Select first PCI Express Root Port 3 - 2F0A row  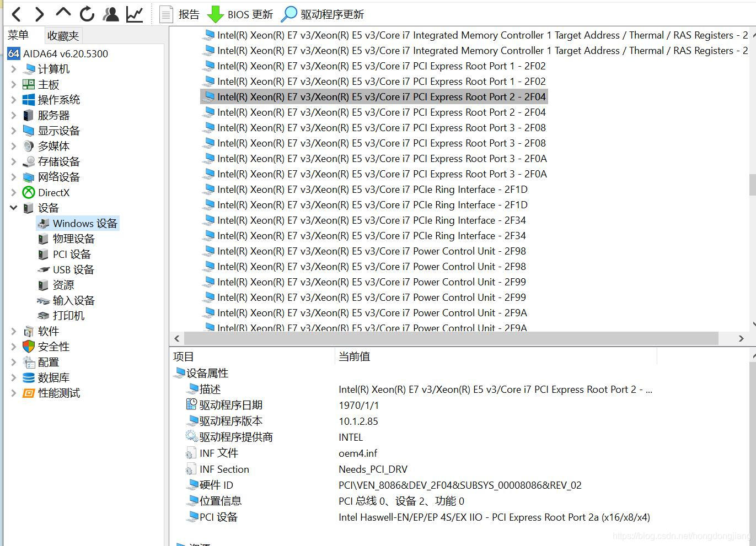pos(375,158)
